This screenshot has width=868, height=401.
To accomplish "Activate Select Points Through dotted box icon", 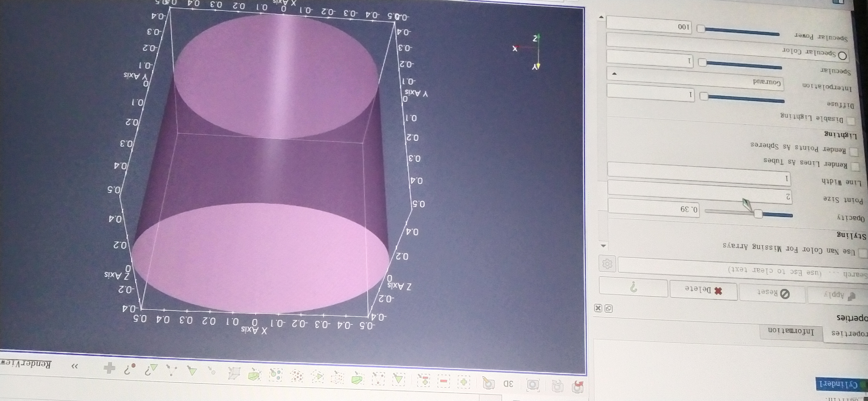I will tap(337, 378).
